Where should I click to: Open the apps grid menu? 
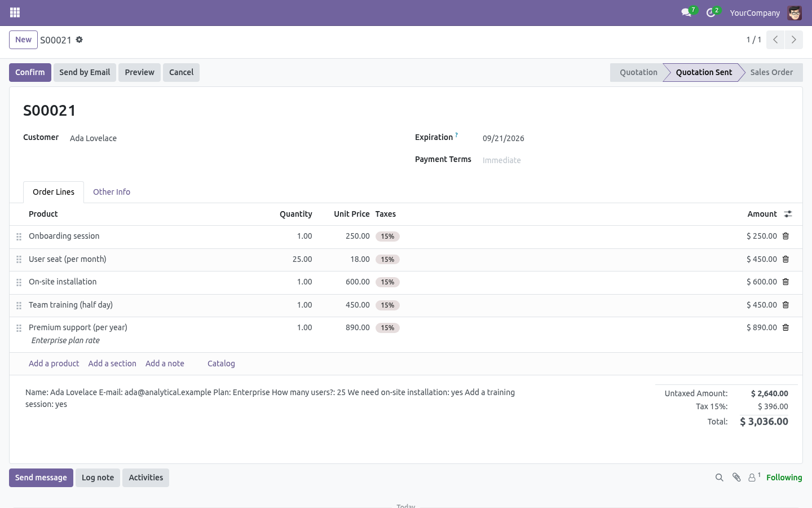(15, 12)
